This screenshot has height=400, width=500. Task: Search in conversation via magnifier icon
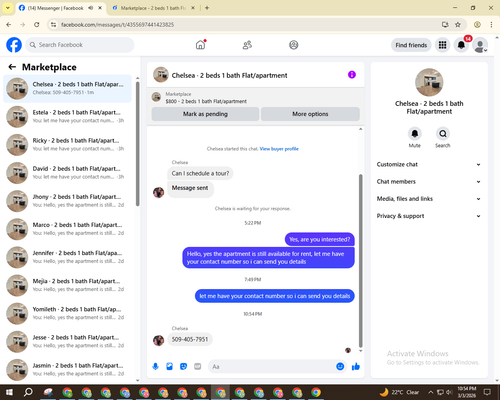pos(443,134)
